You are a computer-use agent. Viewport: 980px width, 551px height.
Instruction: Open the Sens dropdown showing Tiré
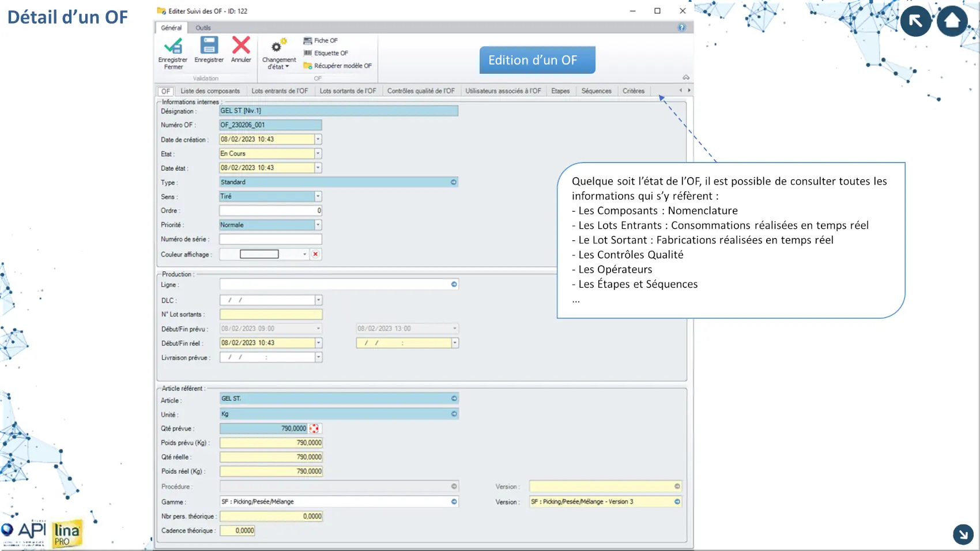(318, 197)
